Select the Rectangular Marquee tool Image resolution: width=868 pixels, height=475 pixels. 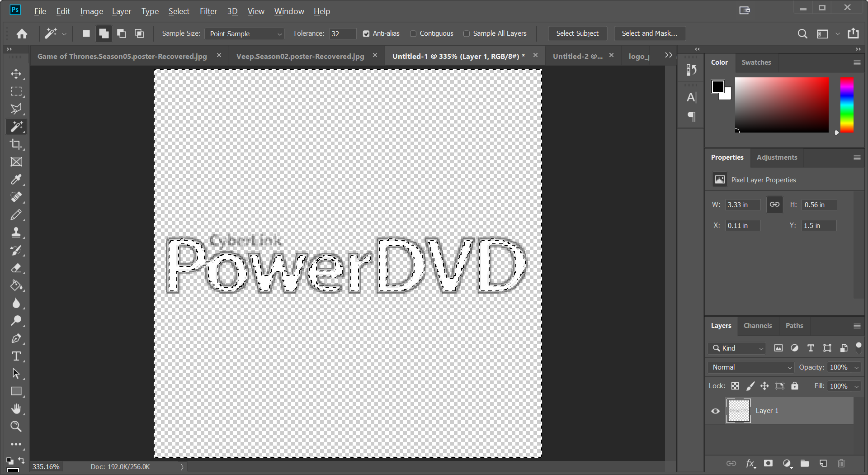[x=16, y=91]
